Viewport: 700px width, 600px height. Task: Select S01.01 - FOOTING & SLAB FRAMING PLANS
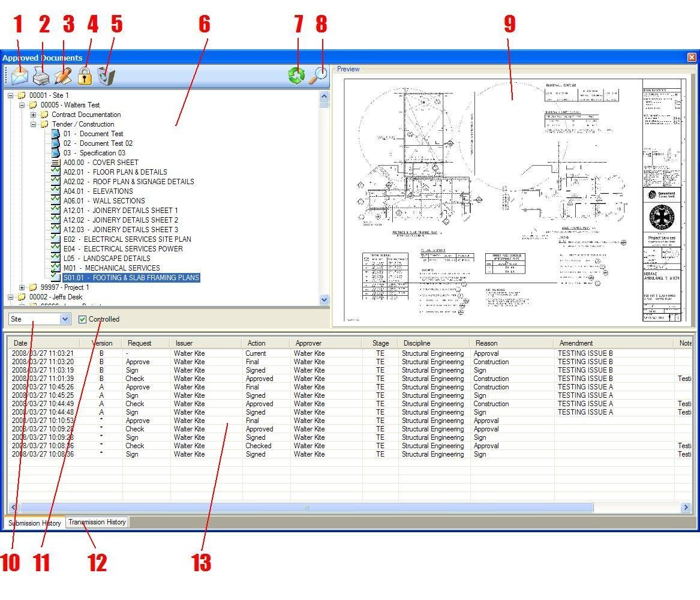pyautogui.click(x=132, y=278)
